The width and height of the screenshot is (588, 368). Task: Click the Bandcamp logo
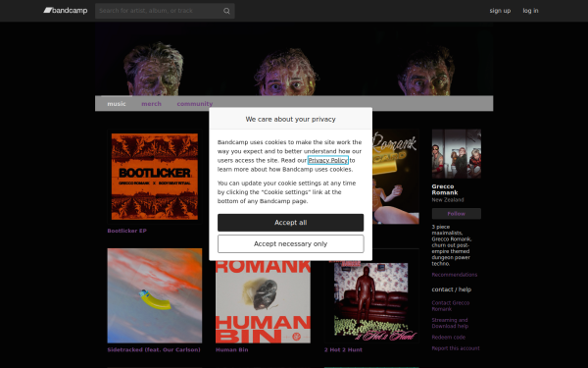66,11
